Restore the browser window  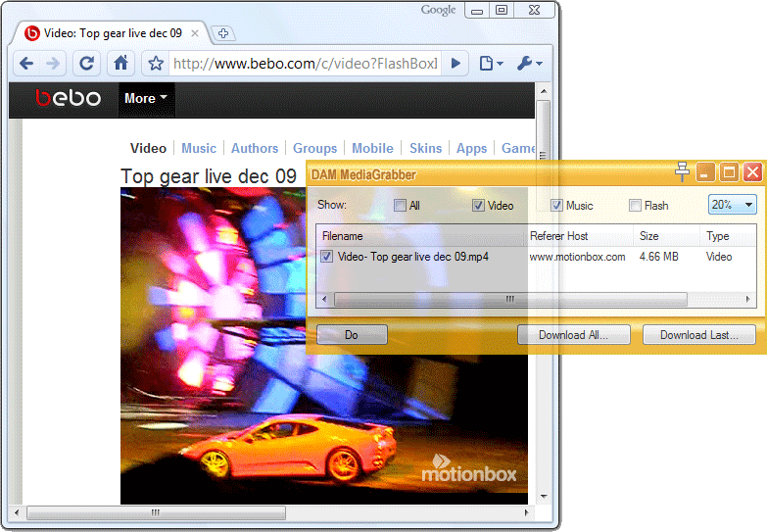point(502,10)
